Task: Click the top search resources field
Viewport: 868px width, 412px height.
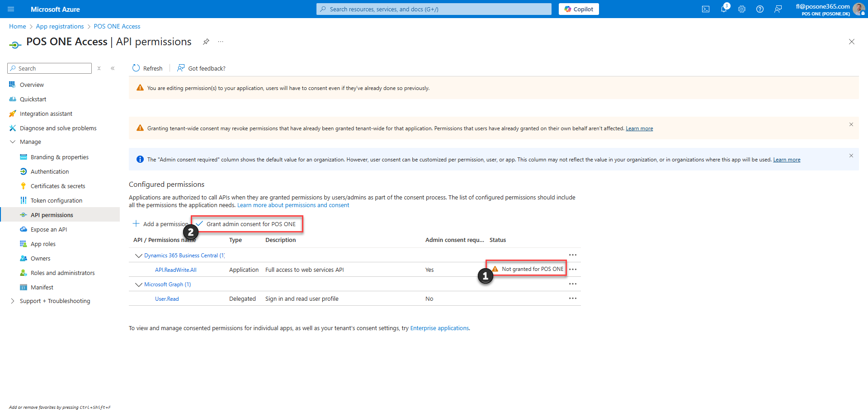Action: click(434, 9)
